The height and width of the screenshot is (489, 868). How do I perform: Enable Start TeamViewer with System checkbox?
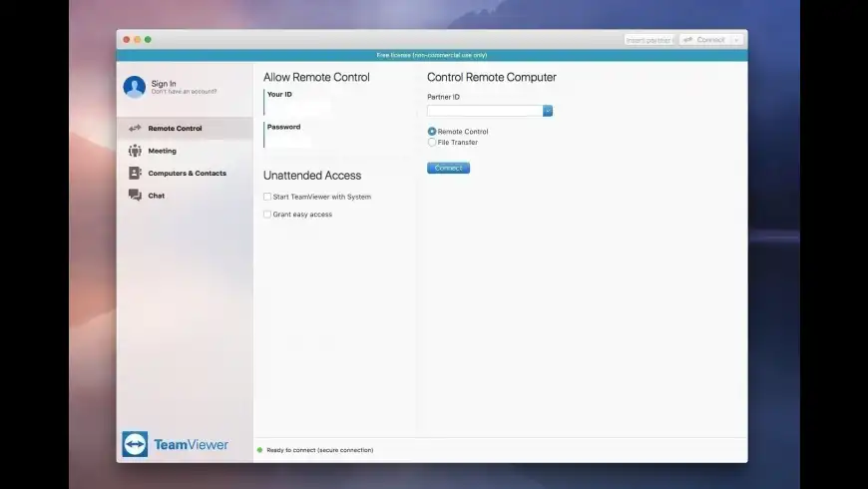267,197
